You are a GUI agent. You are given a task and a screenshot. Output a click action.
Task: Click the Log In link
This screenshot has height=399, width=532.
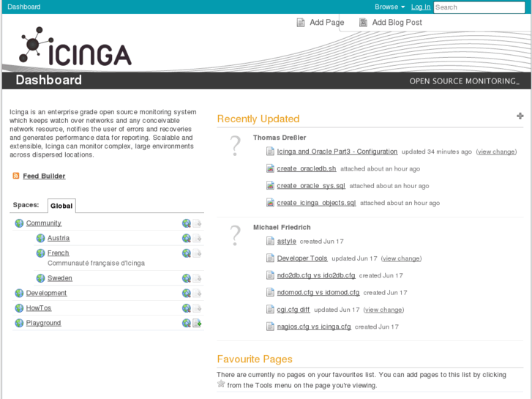coord(421,7)
